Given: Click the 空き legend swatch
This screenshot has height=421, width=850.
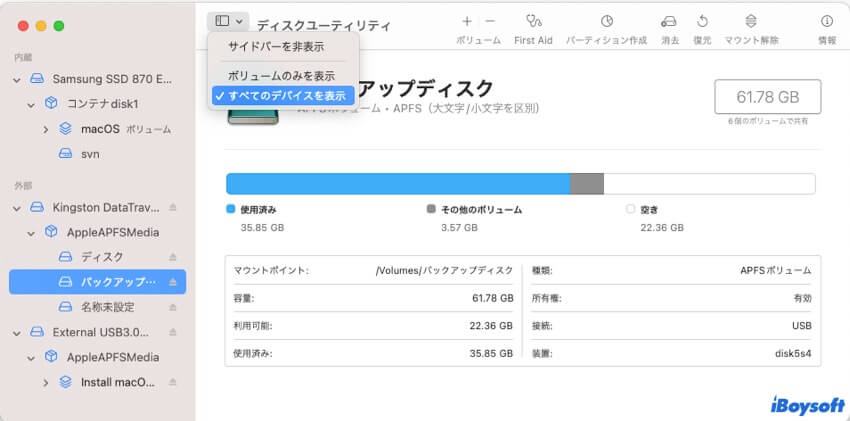Looking at the screenshot, I should pyautogui.click(x=630, y=209).
